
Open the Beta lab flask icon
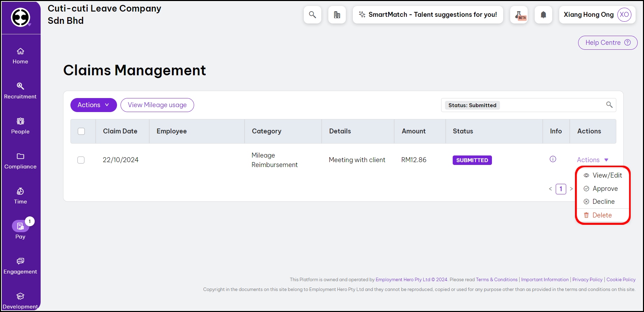point(519,15)
